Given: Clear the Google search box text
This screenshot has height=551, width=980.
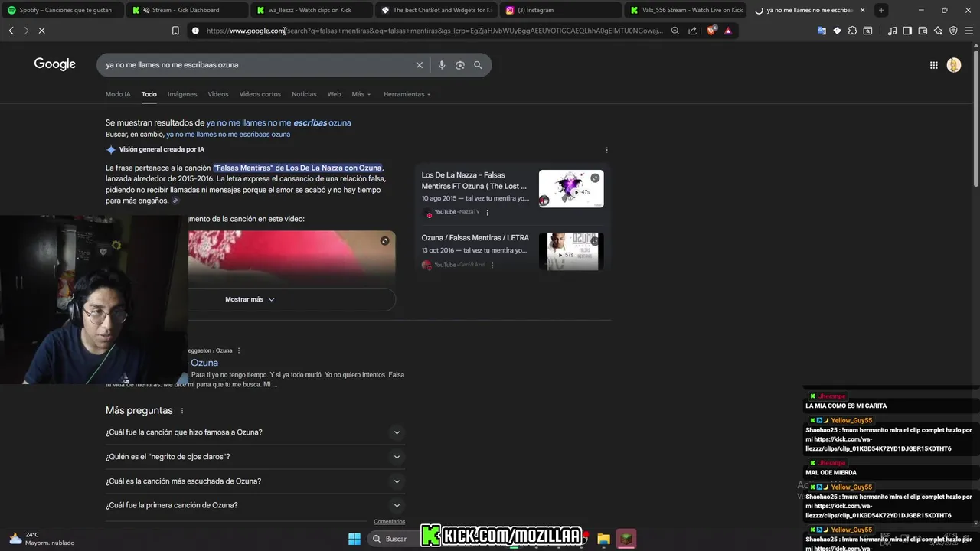Looking at the screenshot, I should pos(419,65).
